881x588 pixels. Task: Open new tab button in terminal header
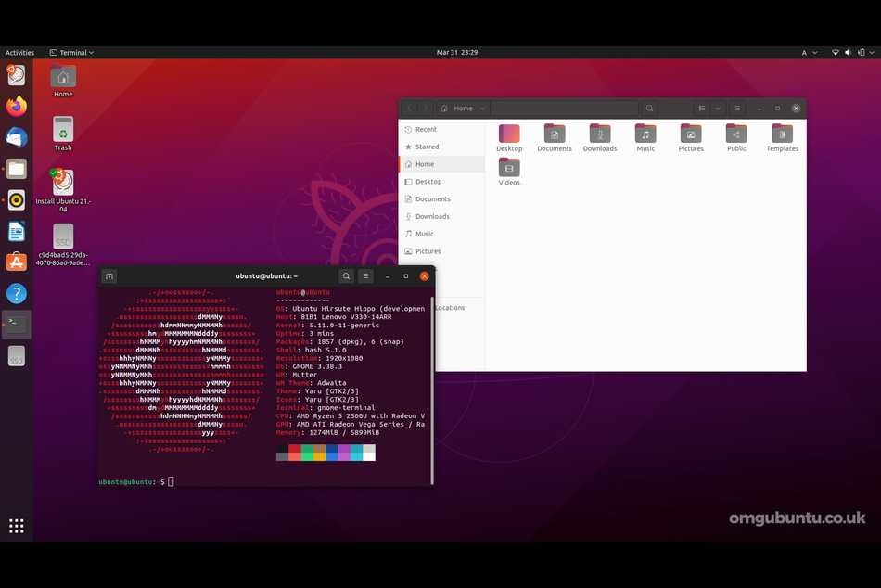coord(109,276)
